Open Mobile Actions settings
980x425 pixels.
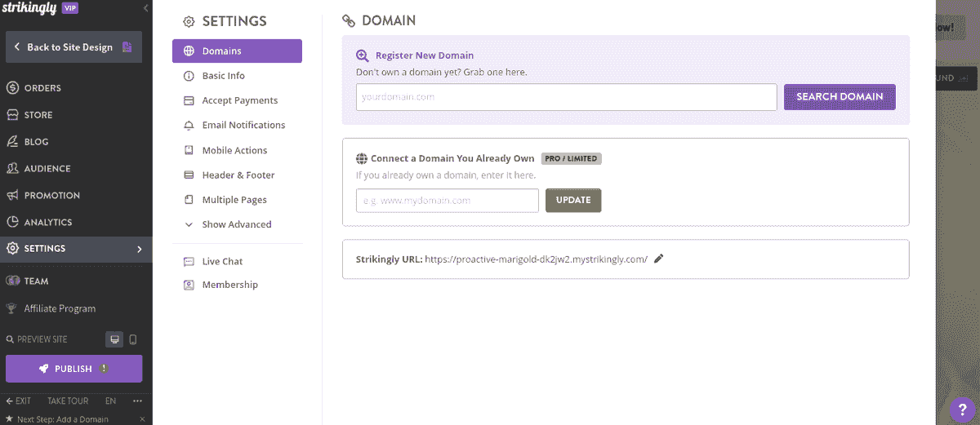(237, 151)
